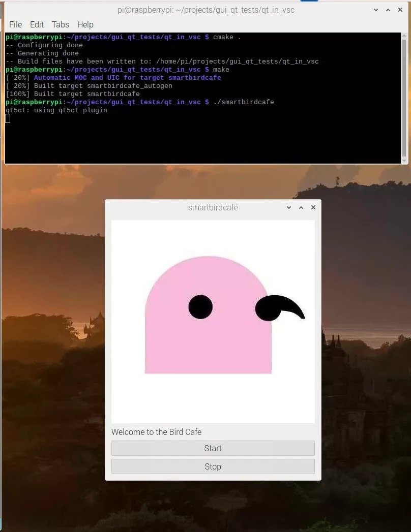Viewport: 411px width, 532px height.
Task: Click 'Built target smartbirdcafe_autogen' line
Action: [89, 86]
